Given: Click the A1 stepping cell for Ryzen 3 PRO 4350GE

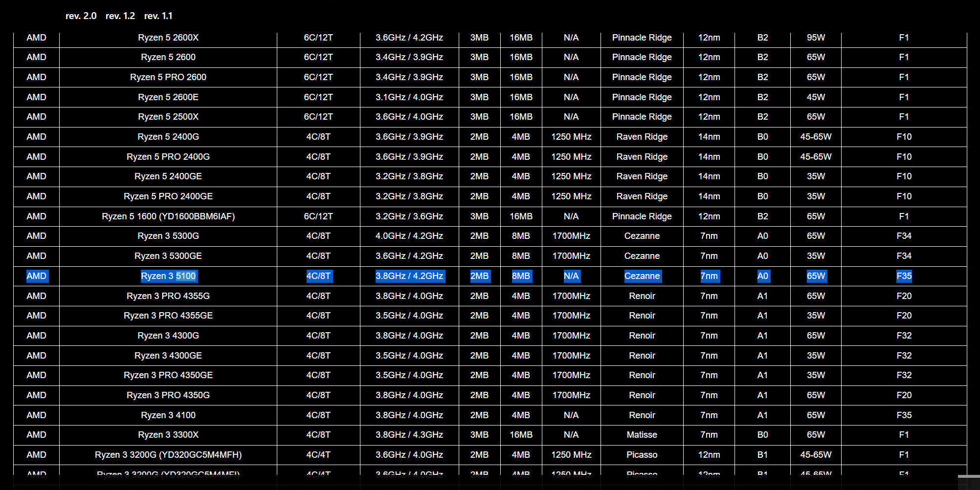Looking at the screenshot, I should pyautogui.click(x=762, y=375).
